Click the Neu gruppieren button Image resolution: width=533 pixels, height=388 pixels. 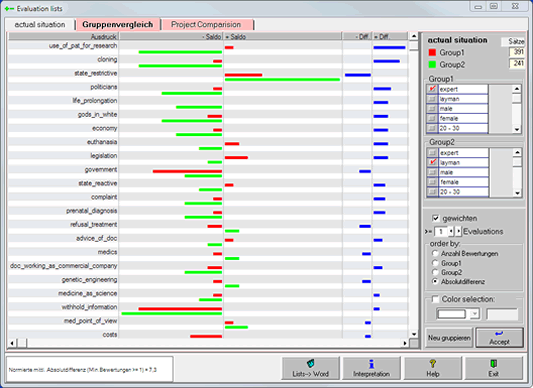point(449,338)
